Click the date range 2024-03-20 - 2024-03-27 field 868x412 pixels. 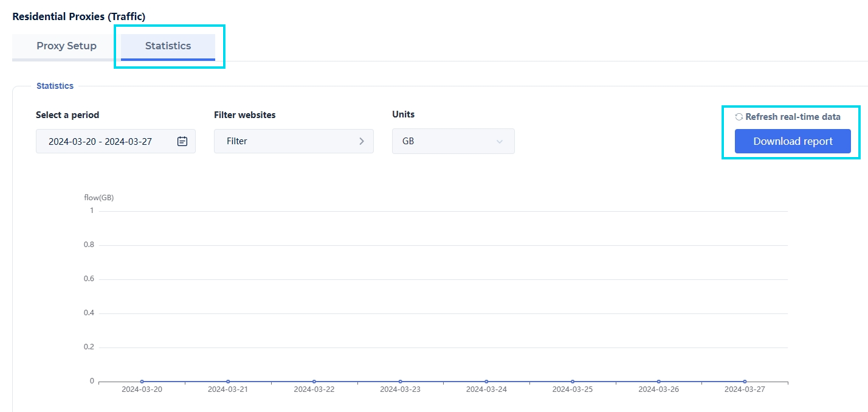pos(100,141)
